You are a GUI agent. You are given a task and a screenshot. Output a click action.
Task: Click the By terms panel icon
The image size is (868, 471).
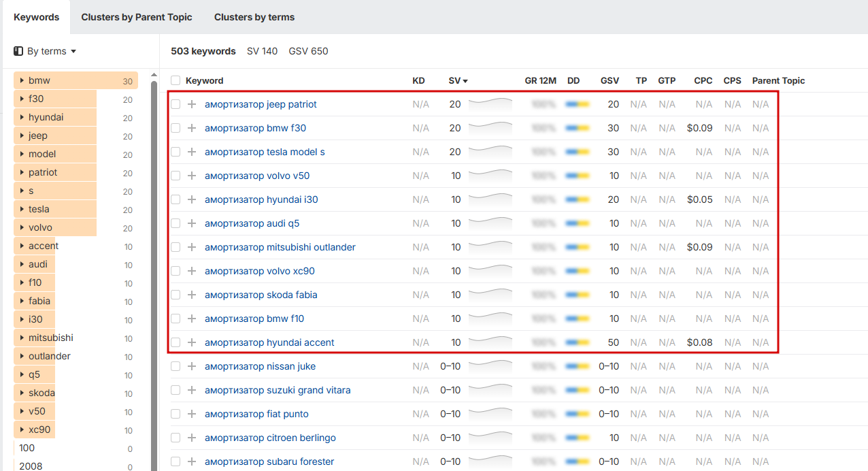pos(18,51)
